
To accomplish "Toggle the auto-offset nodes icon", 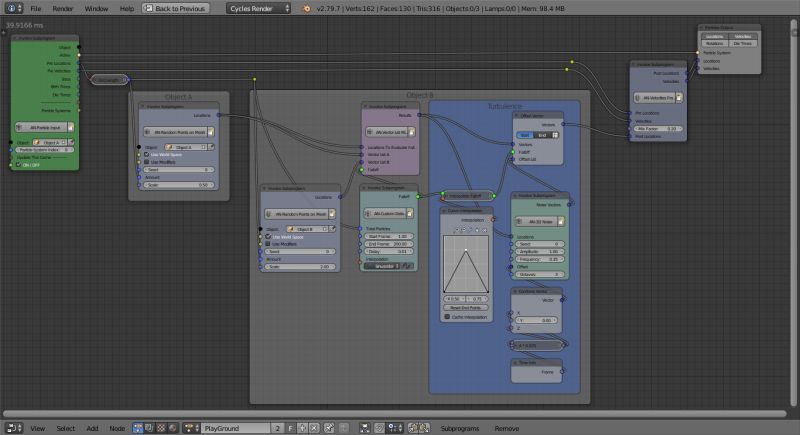I will point(364,428).
